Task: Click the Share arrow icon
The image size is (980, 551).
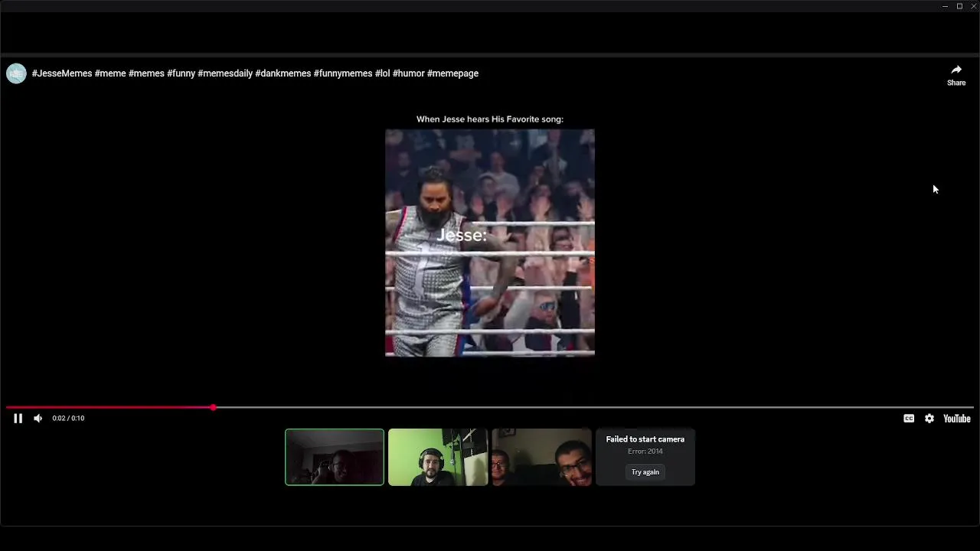Action: (956, 70)
